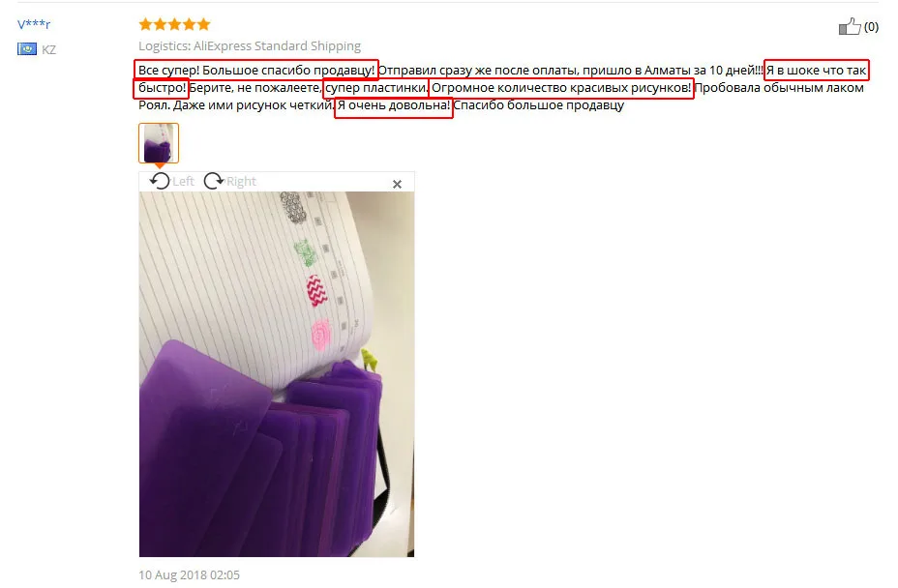Click the first star of the rating
This screenshot has height=588, width=898.
coord(145,24)
